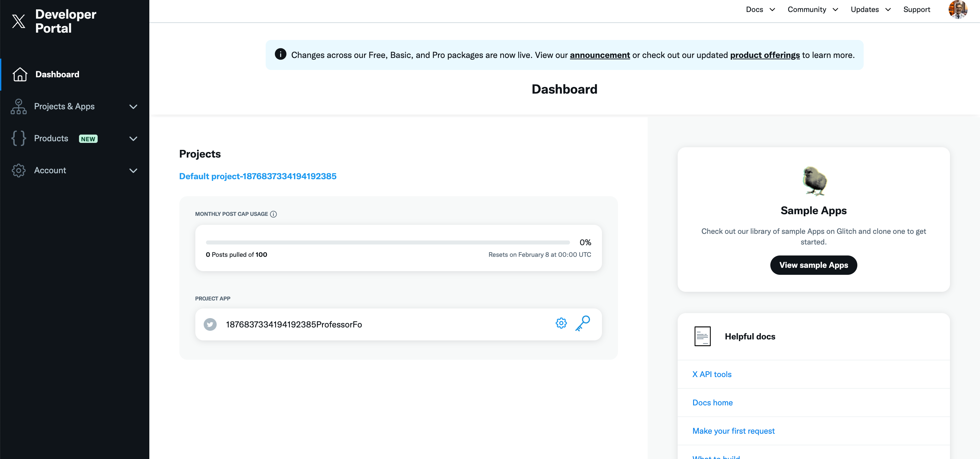
Task: Click the Helpful docs document icon
Action: (702, 336)
